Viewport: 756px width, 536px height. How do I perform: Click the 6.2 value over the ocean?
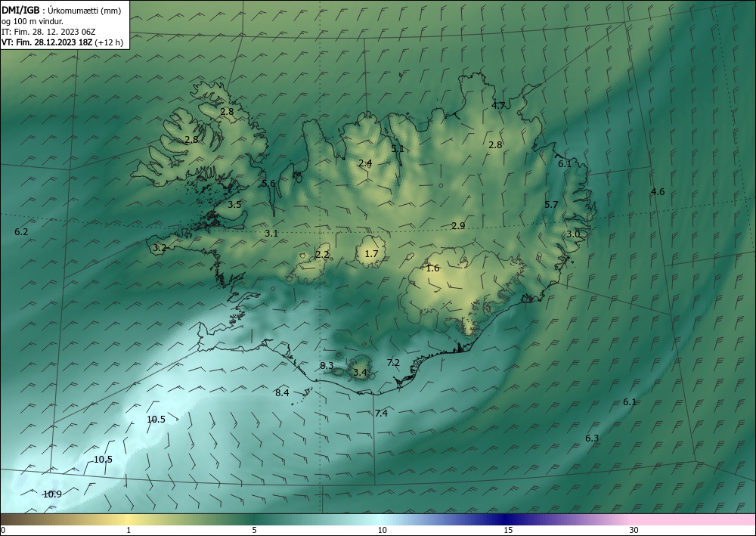coord(21,231)
